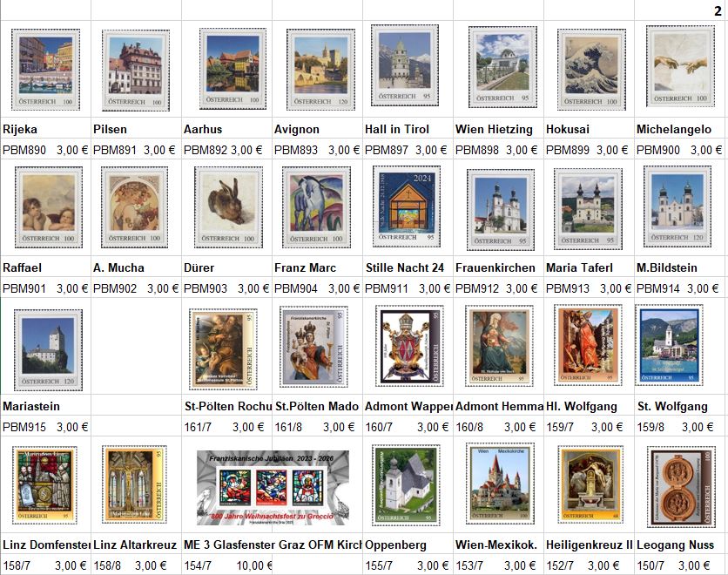Click the "PBM914" catalog number

pos(657,288)
